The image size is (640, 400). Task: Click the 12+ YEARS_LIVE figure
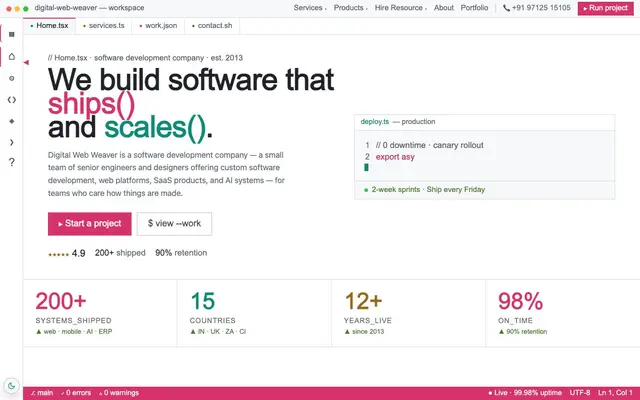(x=363, y=301)
